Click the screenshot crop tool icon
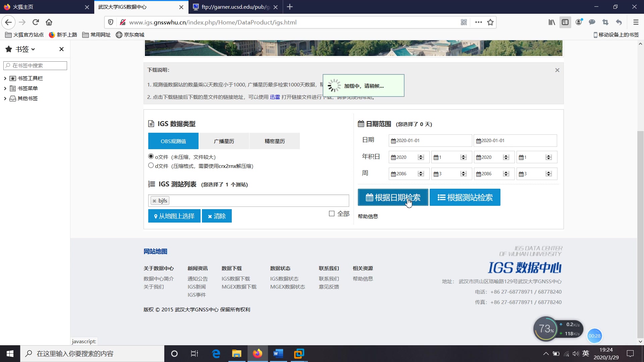 [605, 22]
